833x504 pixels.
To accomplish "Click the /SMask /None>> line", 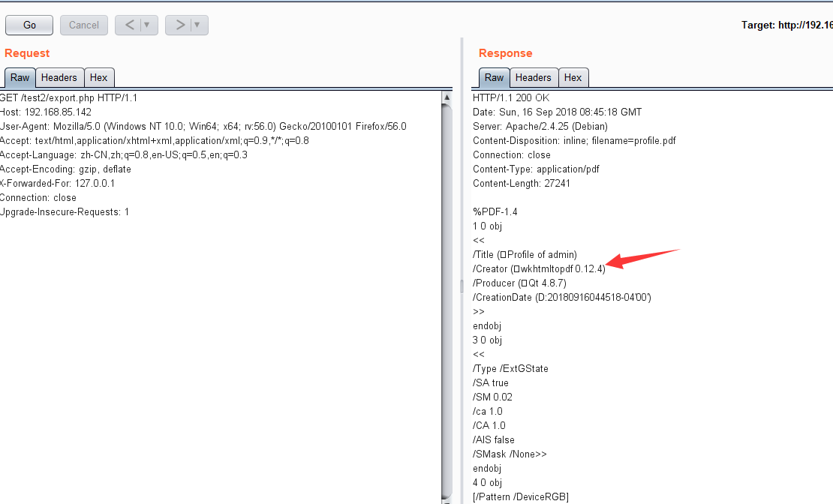I will point(510,454).
